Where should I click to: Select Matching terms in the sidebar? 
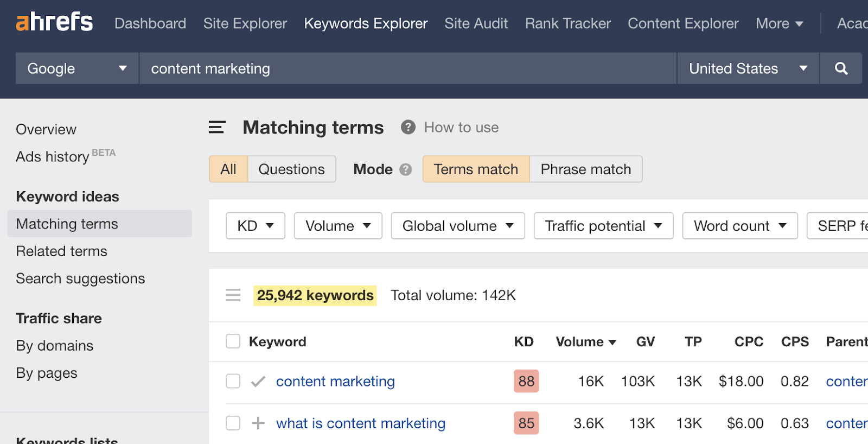[100, 224]
